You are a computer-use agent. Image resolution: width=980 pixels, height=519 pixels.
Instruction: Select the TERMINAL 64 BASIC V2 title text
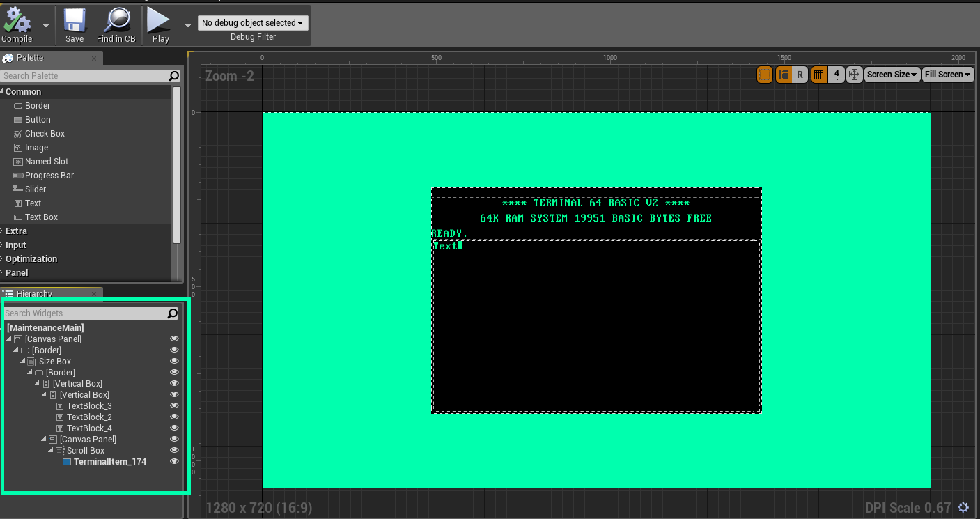596,203
